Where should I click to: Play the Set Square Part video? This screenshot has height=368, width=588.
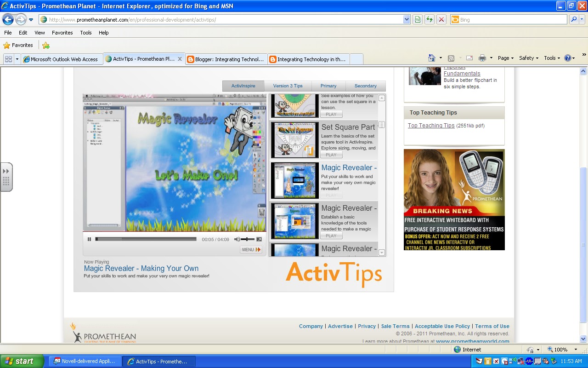click(331, 155)
